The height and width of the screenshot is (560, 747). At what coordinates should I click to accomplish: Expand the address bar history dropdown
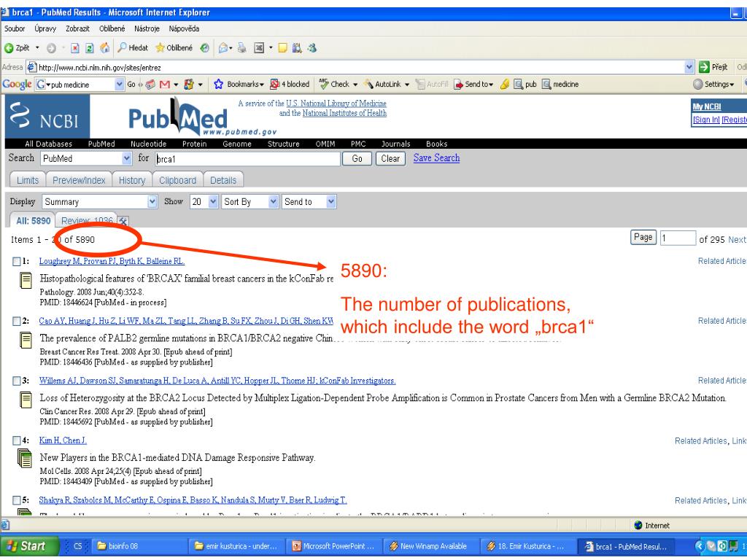click(689, 67)
